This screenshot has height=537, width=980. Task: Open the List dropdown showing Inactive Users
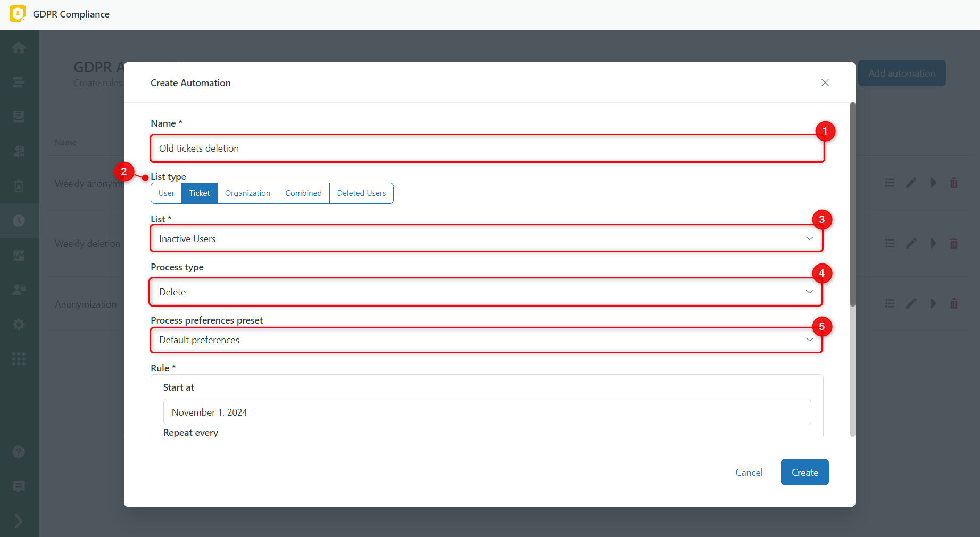click(487, 239)
